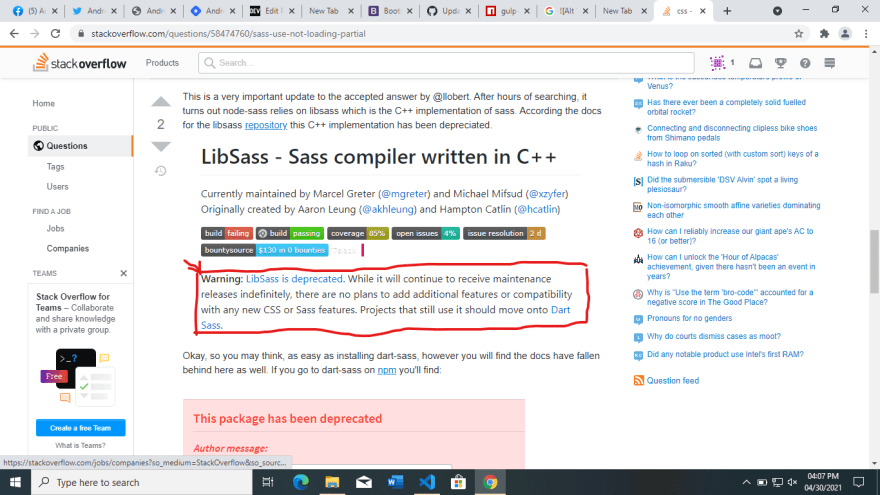Open the taskbar clock and date

point(823,482)
